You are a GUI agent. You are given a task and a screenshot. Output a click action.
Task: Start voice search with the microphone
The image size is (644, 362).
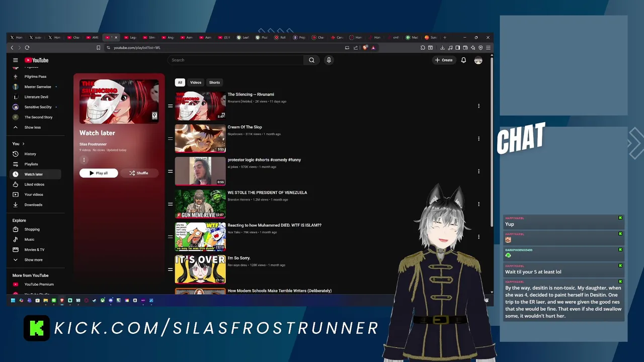(329, 60)
